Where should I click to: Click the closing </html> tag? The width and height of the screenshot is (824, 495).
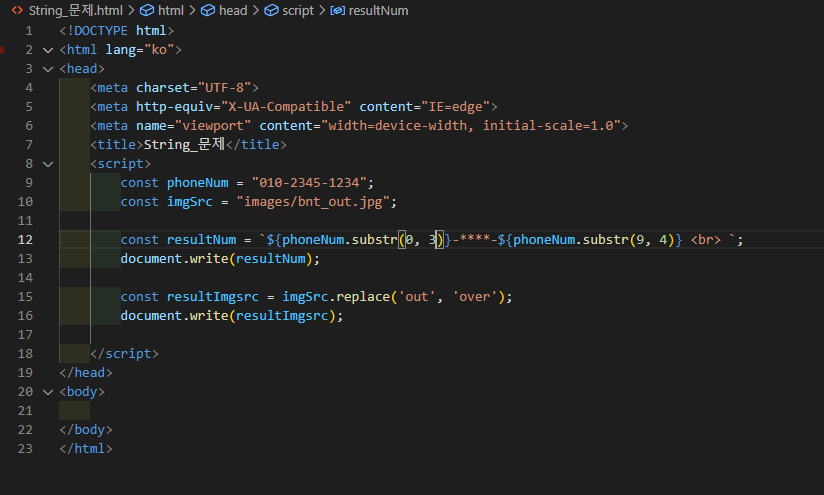coord(86,449)
